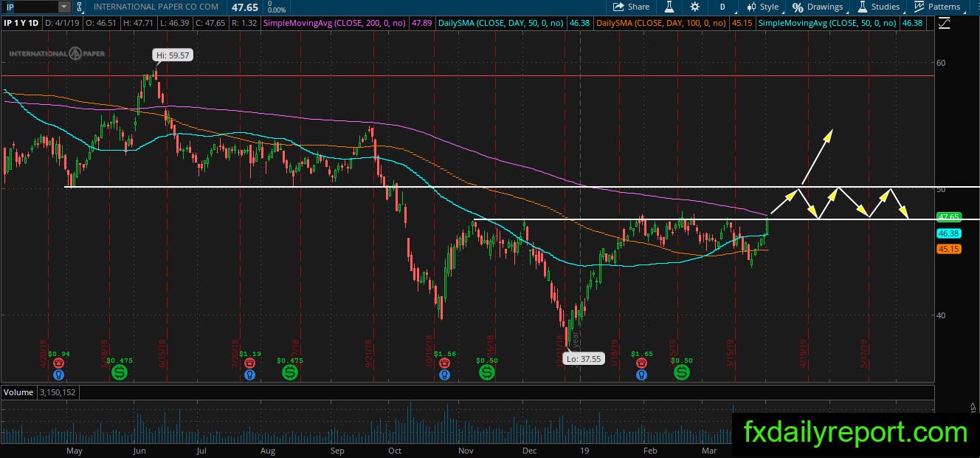The height and width of the screenshot is (458, 980).
Task: Click the IP symbol input field
Action: (30, 7)
